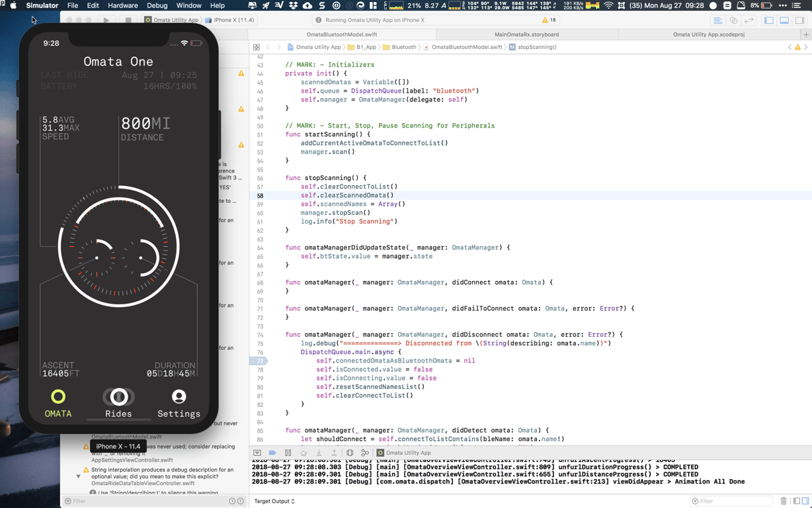Collapse the string interpolation warning disclosure triangle
The width and height of the screenshot is (812, 508).
tap(78, 476)
